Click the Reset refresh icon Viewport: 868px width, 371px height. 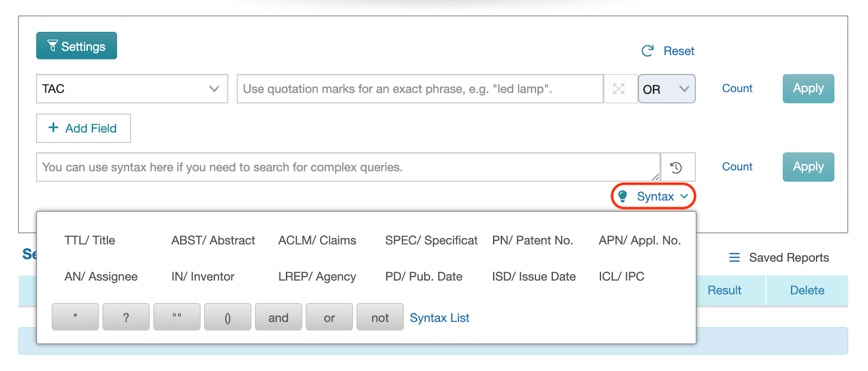point(648,51)
